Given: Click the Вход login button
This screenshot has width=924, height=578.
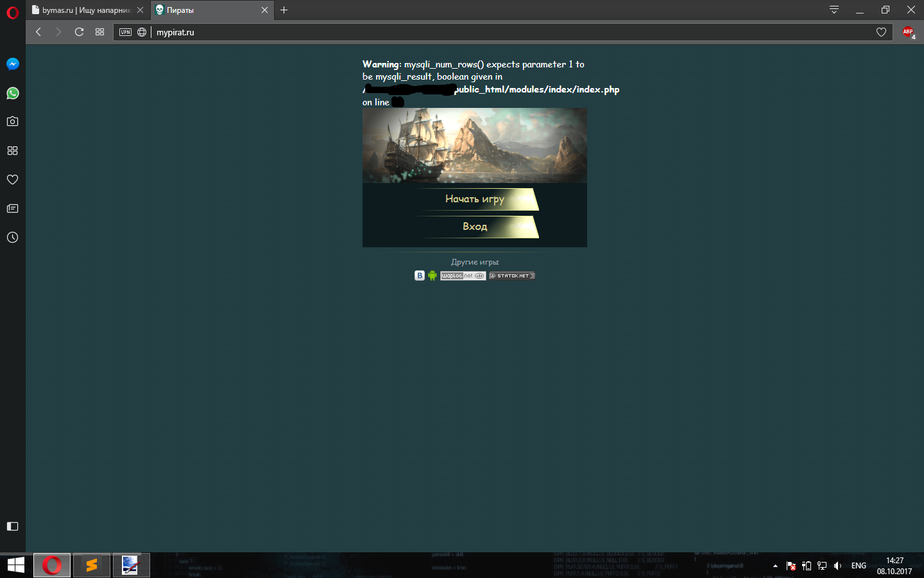Looking at the screenshot, I should 475,227.
